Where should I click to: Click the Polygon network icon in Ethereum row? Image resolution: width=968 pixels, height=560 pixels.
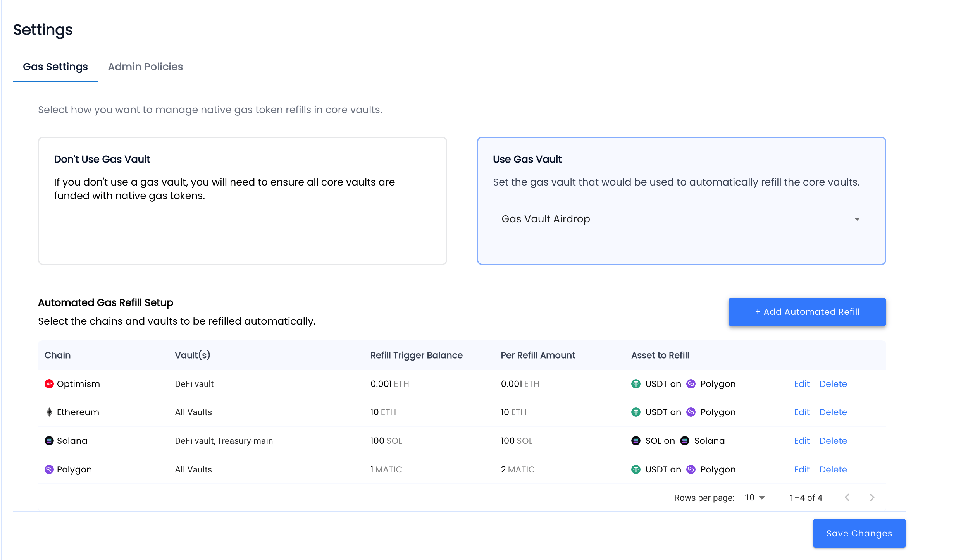(691, 412)
